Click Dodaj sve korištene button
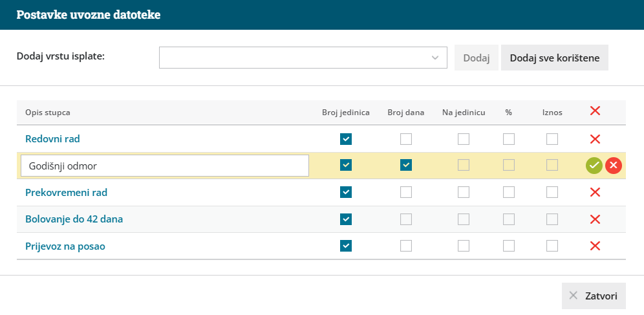The image size is (644, 315). click(554, 58)
